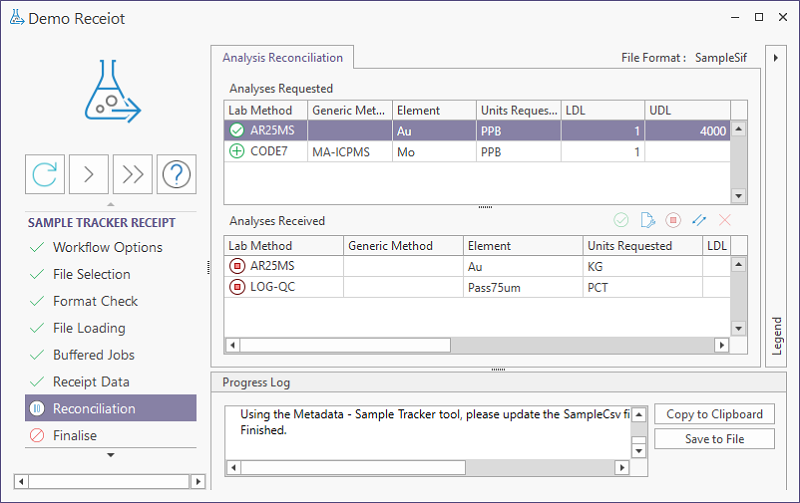Expand the workflow list down arrow
The height and width of the screenshot is (503, 800).
pyautogui.click(x=110, y=455)
